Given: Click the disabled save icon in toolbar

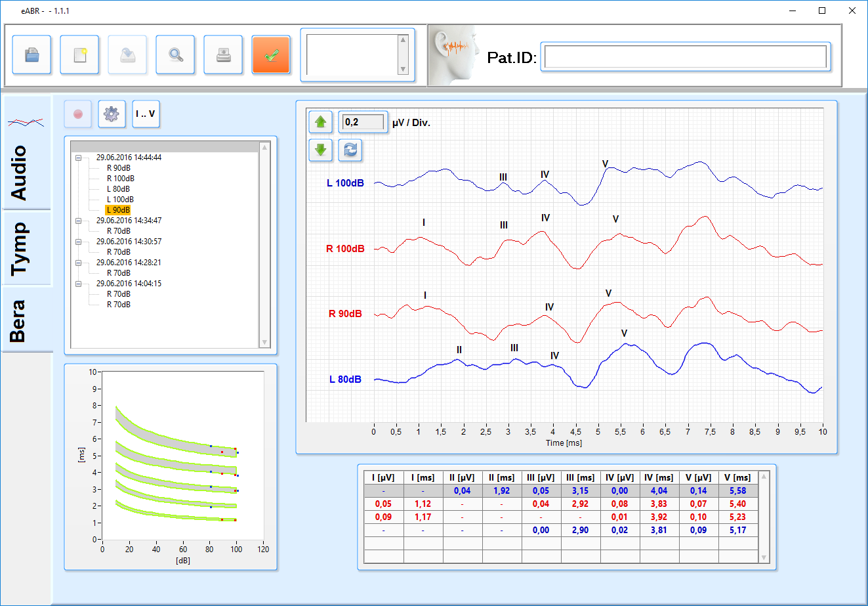Looking at the screenshot, I should click(x=127, y=54).
